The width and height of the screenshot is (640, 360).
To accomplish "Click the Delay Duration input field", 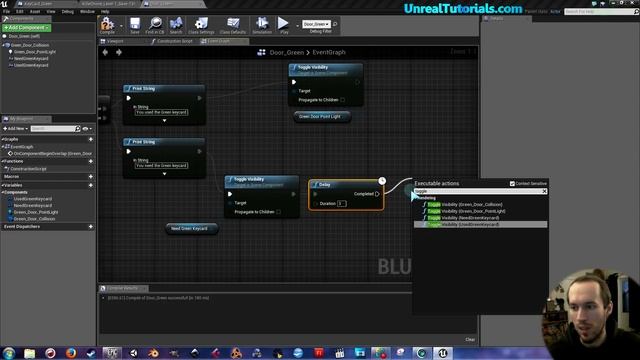I will pyautogui.click(x=342, y=203).
